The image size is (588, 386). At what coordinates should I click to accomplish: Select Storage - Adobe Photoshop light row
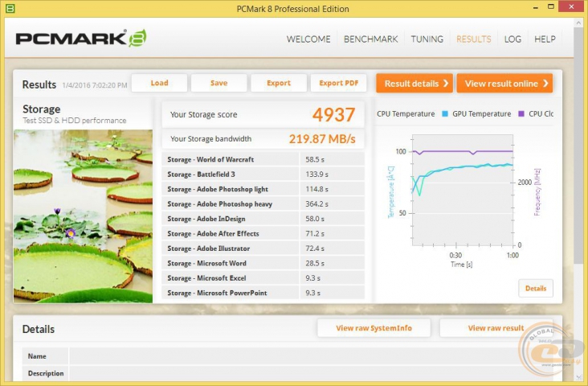(263, 189)
